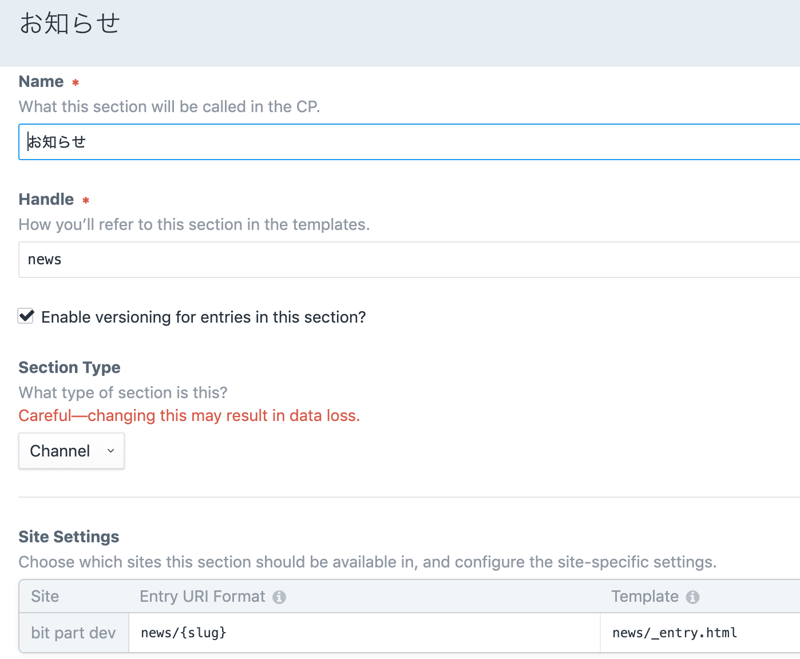Click the red data loss warning text
This screenshot has width=800, height=659.
(189, 415)
